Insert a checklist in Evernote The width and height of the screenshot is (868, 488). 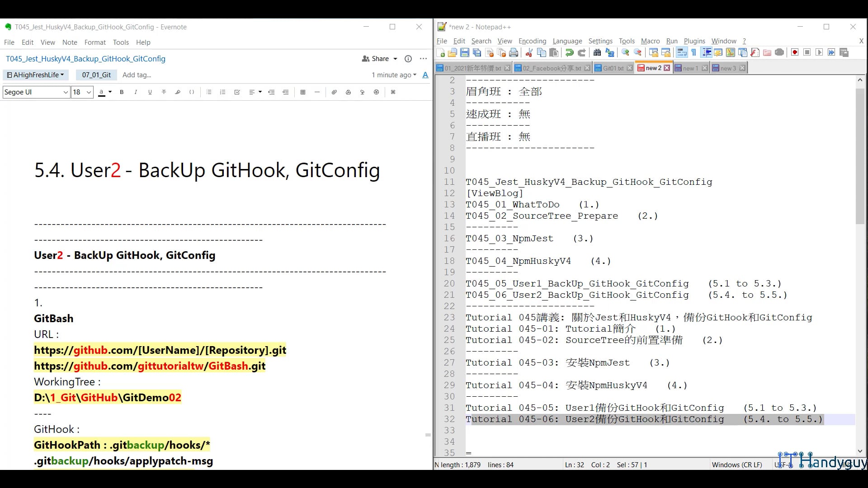pos(237,92)
